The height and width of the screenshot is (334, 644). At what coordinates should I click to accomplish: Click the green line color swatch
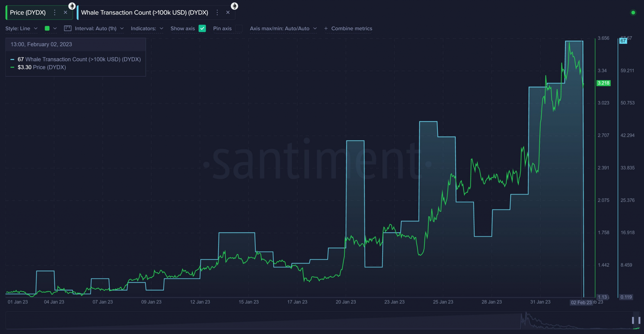point(47,28)
